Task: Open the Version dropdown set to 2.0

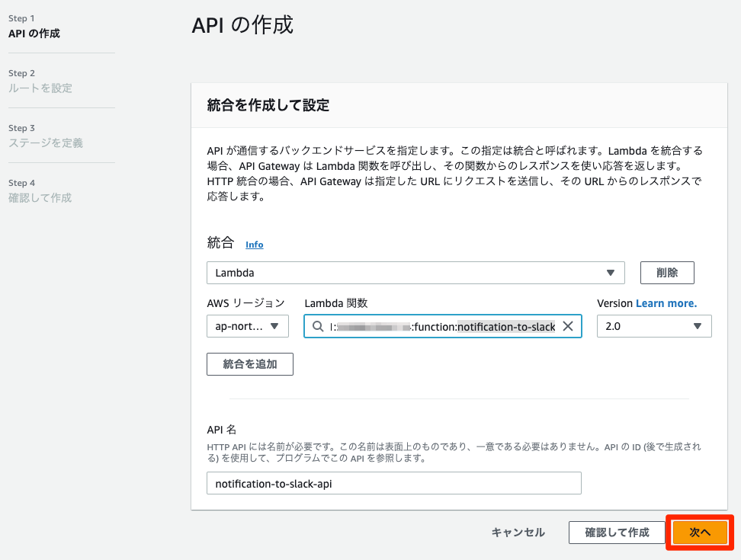Action: [653, 326]
